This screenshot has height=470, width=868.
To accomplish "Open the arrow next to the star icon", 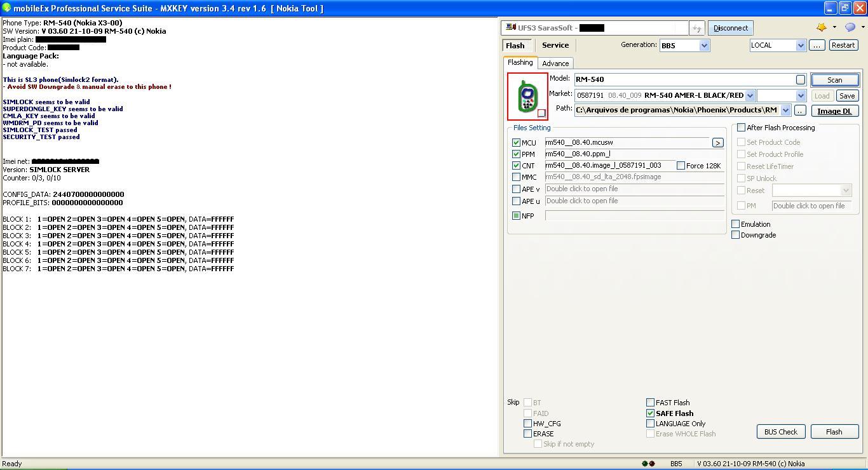I will pos(834,28).
